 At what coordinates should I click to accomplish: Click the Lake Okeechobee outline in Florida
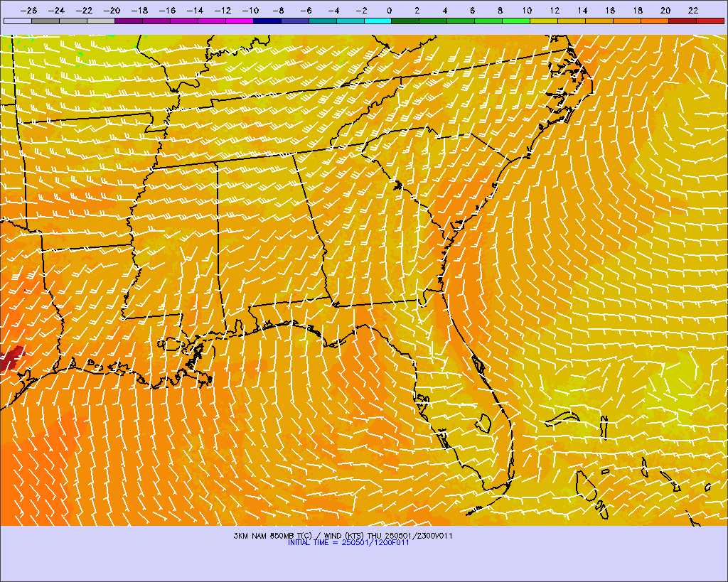[483, 424]
